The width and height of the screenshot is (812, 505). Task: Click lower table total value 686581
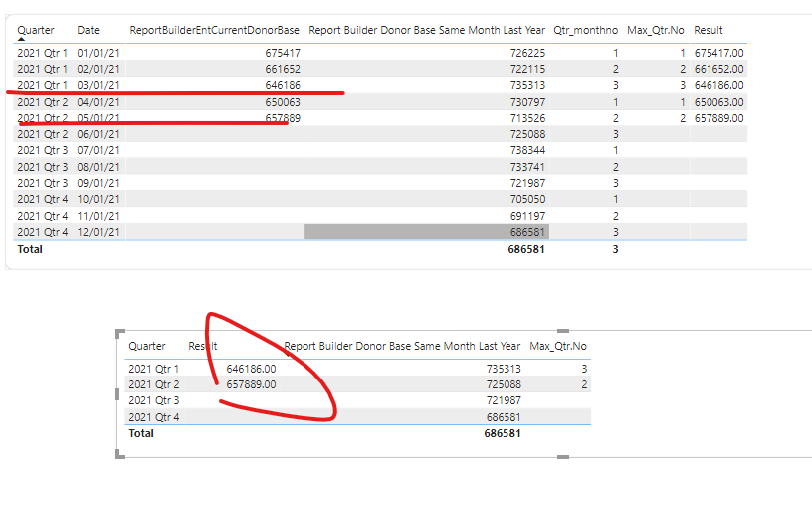point(503,433)
